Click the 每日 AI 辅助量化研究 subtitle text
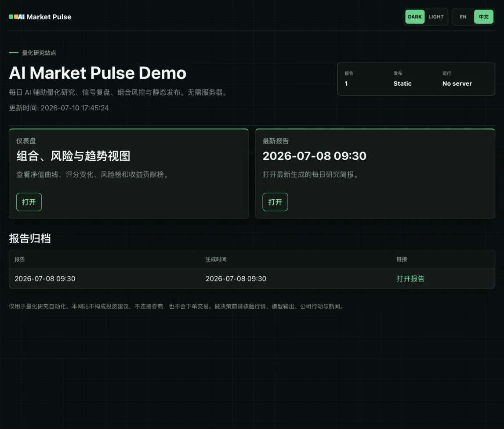This screenshot has width=504, height=429. [119, 93]
